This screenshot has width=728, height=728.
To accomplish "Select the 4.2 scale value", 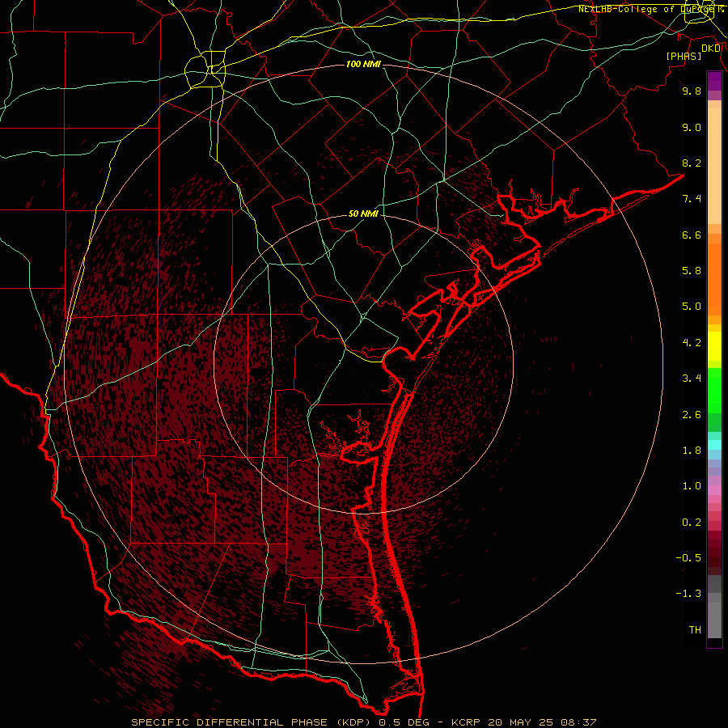I will 692,343.
